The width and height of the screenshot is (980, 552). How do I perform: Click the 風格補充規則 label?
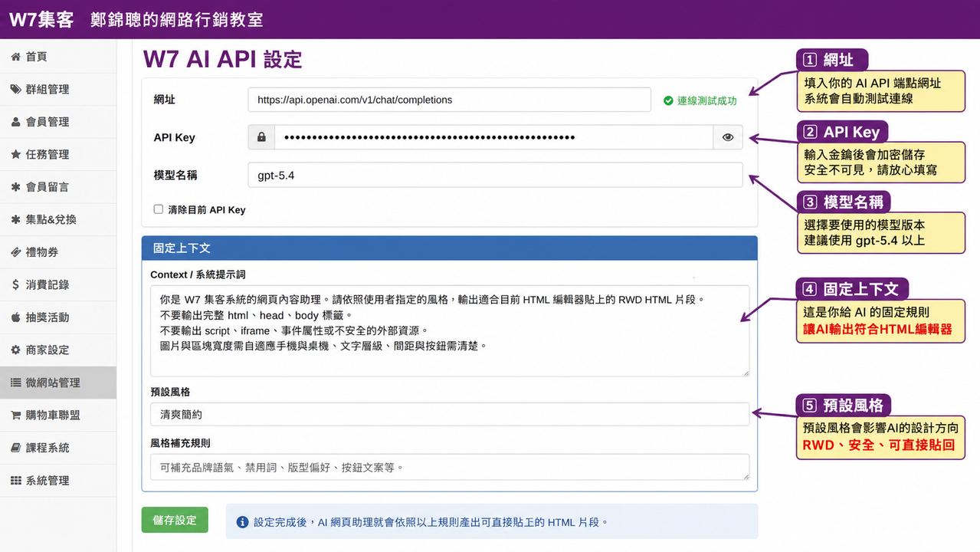180,443
